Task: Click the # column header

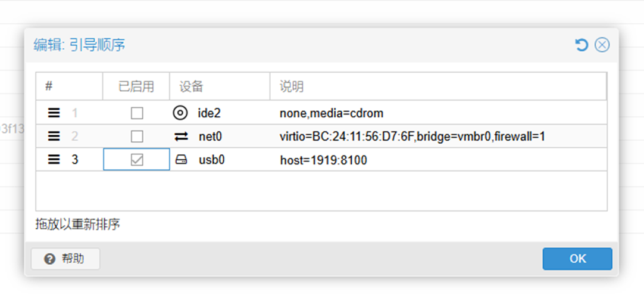Action: tap(69, 86)
